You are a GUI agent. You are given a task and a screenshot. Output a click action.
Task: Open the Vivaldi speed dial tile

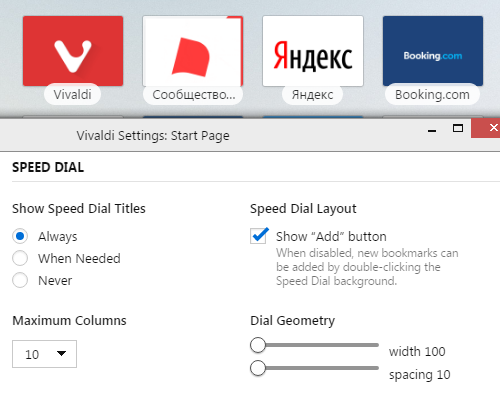[73, 51]
